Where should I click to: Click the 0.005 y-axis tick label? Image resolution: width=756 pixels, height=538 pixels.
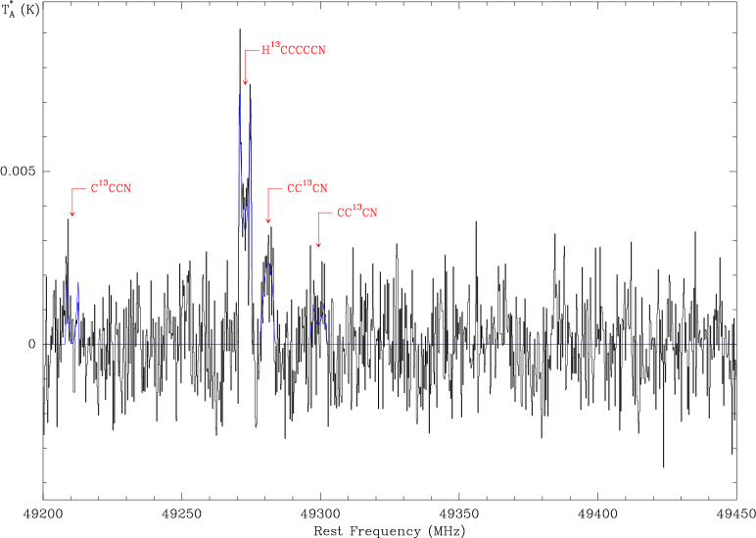point(19,171)
